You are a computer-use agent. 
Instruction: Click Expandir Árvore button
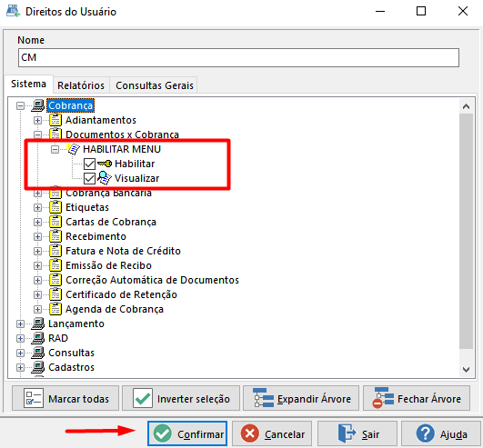click(301, 398)
